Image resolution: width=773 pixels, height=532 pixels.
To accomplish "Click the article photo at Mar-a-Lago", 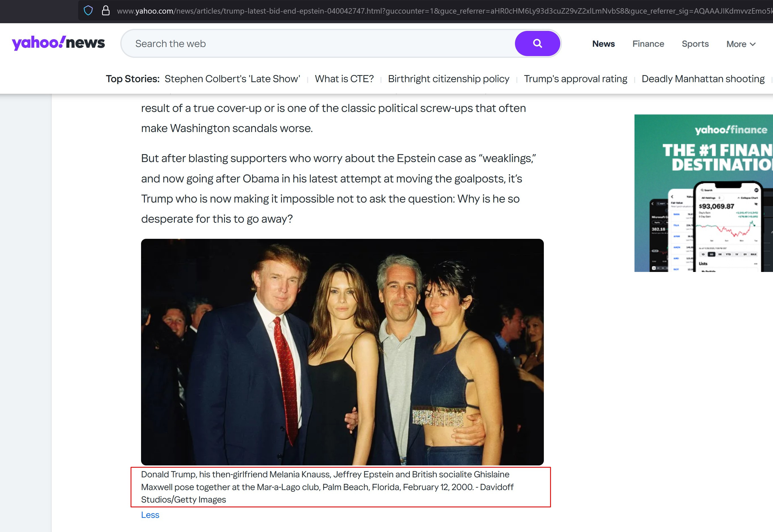I will click(x=342, y=352).
